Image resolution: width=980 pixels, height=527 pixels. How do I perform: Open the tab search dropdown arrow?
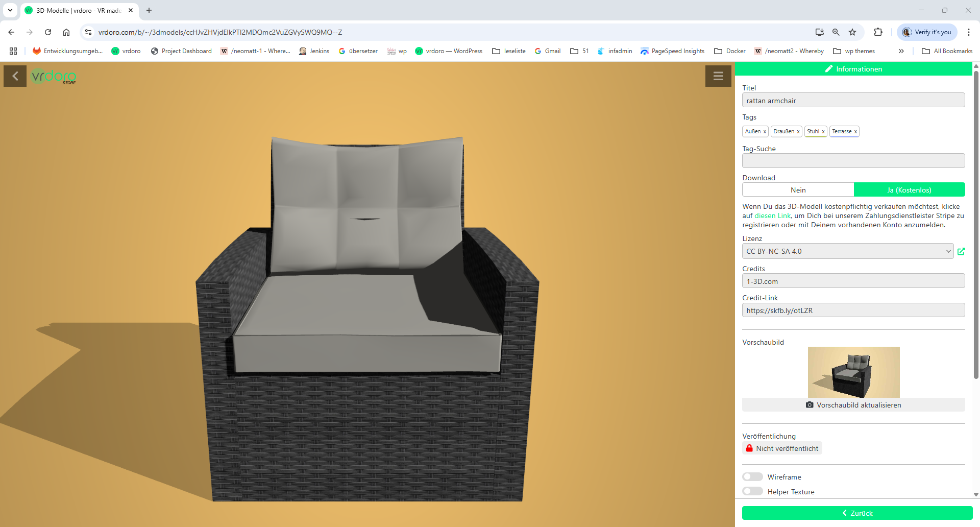point(10,10)
